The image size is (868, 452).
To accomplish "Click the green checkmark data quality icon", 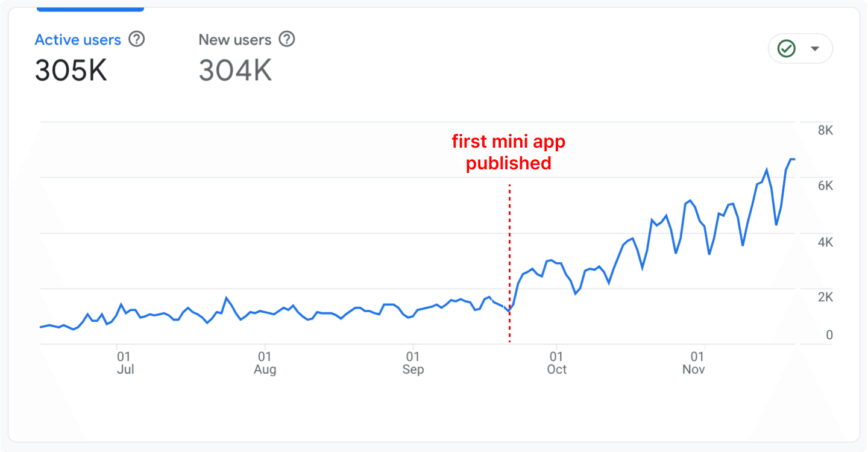I will point(787,49).
